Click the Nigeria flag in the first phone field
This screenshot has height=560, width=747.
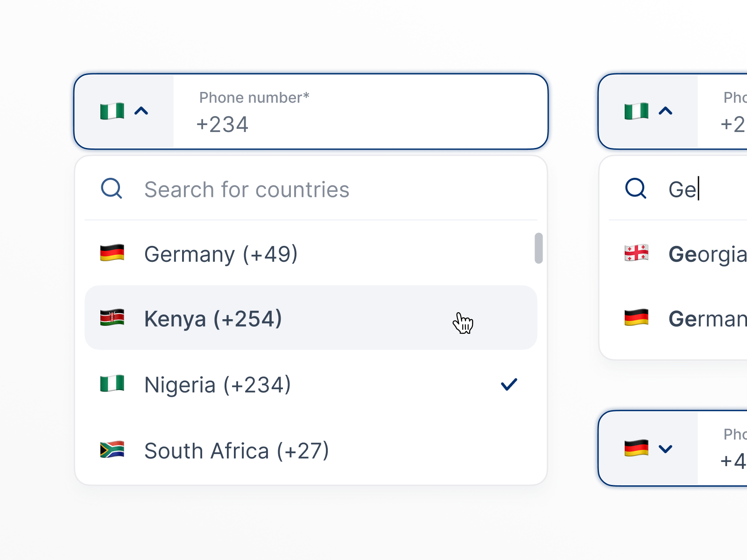(112, 111)
